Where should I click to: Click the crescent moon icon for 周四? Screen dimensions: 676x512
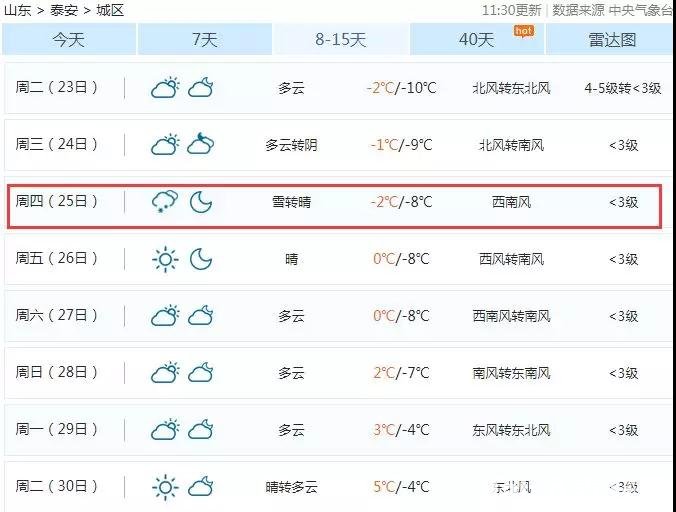(201, 202)
